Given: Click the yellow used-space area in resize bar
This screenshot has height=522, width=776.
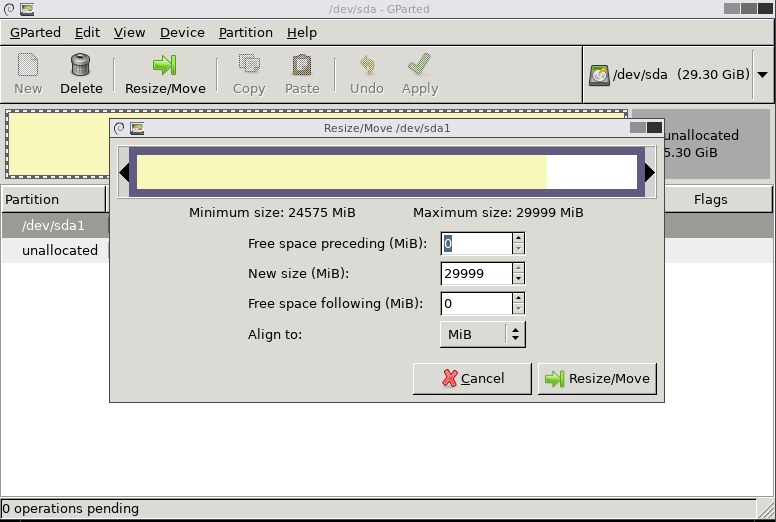Looking at the screenshot, I should point(341,172).
